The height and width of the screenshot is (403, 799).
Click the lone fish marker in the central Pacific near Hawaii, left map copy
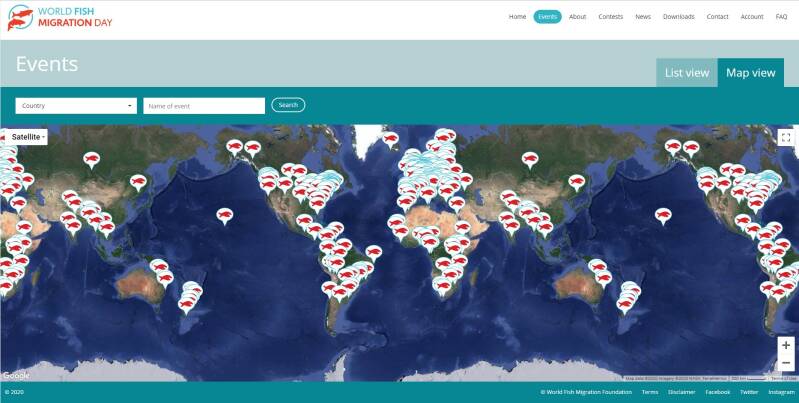224,215
